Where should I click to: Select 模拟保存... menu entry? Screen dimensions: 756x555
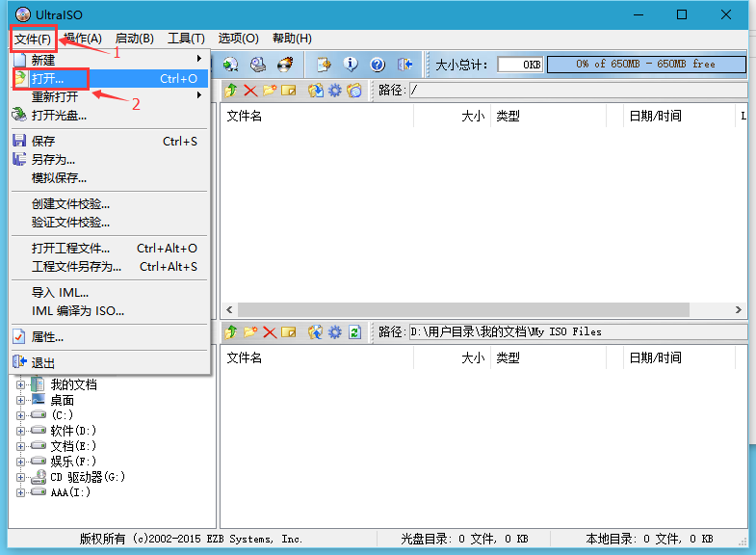110,178
